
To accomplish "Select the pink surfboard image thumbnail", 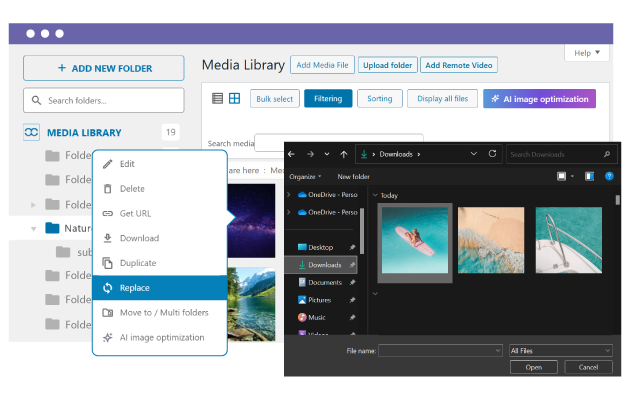I will click(414, 240).
